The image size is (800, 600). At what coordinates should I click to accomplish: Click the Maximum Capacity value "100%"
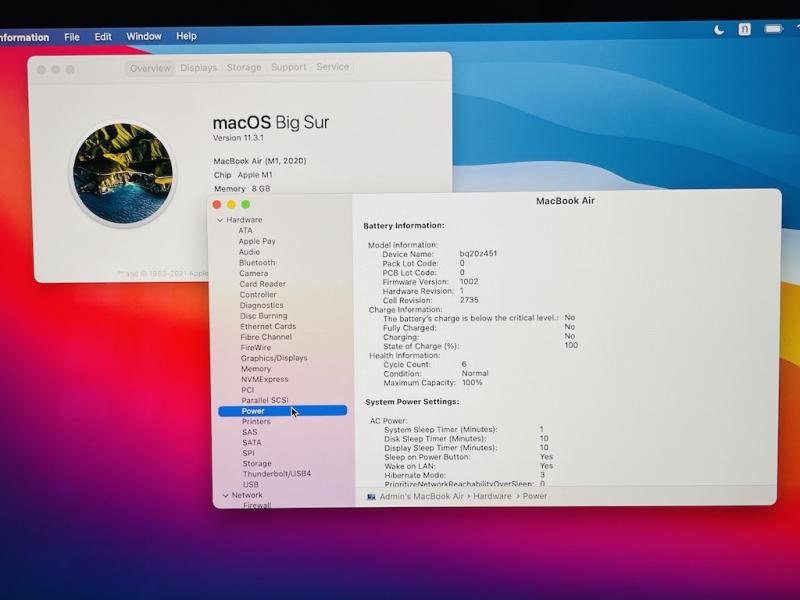click(472, 383)
